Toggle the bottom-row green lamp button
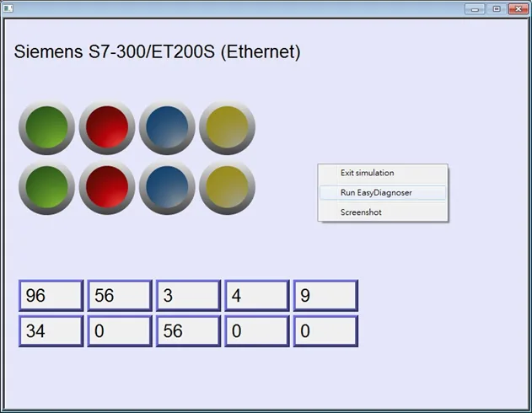Image resolution: width=532 pixels, height=413 pixels. pos(47,187)
